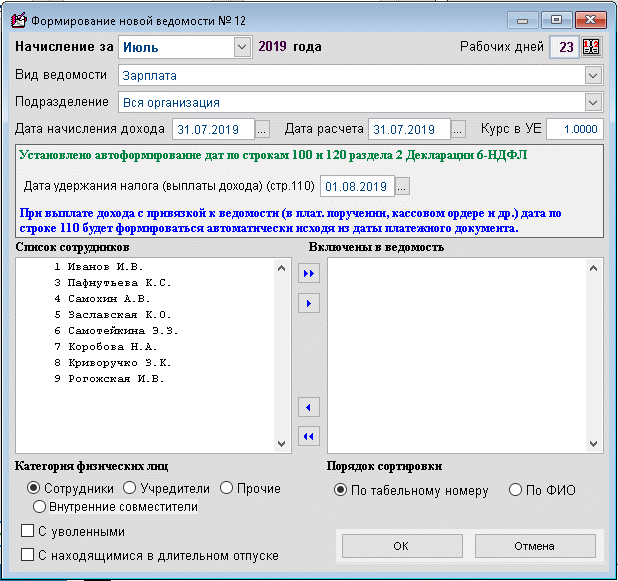Add the selected employee to the payroll sheet
The image size is (618, 581).
[x=309, y=303]
